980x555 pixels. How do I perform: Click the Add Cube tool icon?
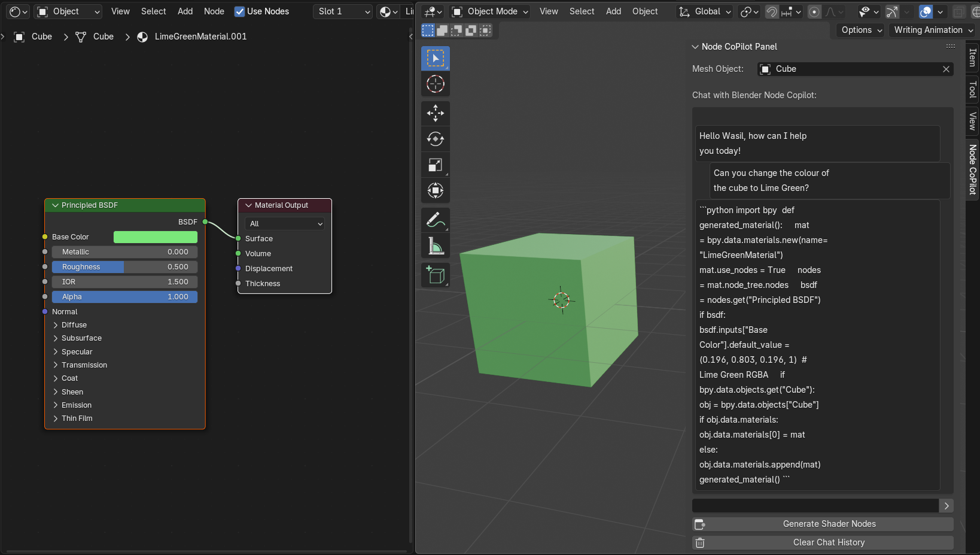pos(435,275)
